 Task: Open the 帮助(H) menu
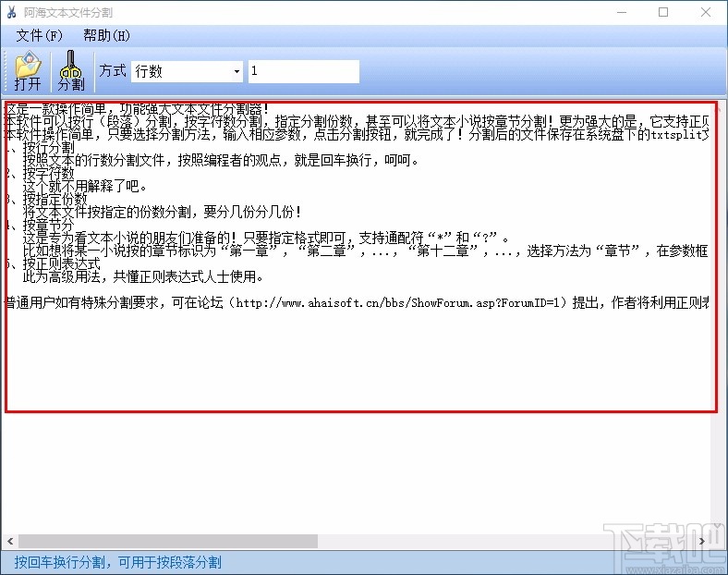pyautogui.click(x=106, y=36)
